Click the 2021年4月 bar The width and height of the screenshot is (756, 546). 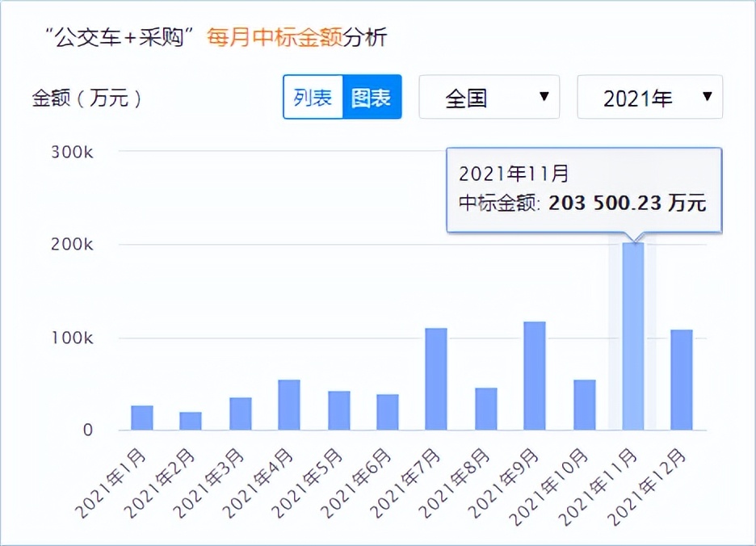click(288, 404)
